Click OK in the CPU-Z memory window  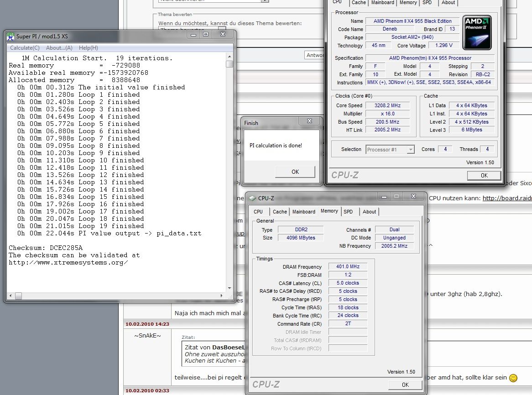tap(406, 385)
